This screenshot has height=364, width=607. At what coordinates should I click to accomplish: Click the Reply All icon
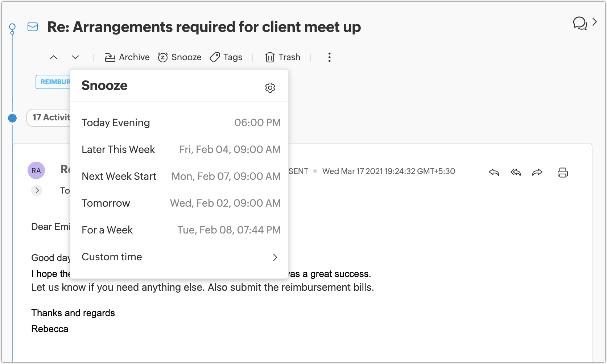[x=516, y=172]
